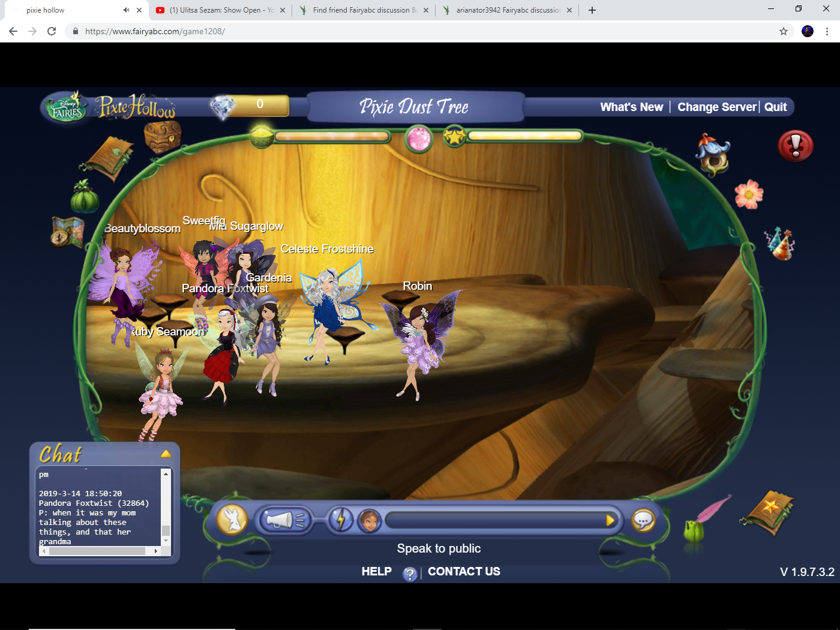This screenshot has width=840, height=630.
Task: Select Change Server
Action: pyautogui.click(x=716, y=107)
